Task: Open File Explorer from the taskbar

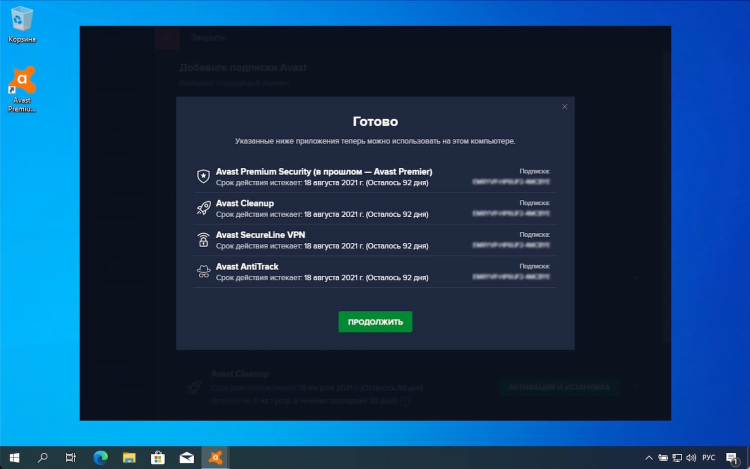Action: tap(129, 458)
